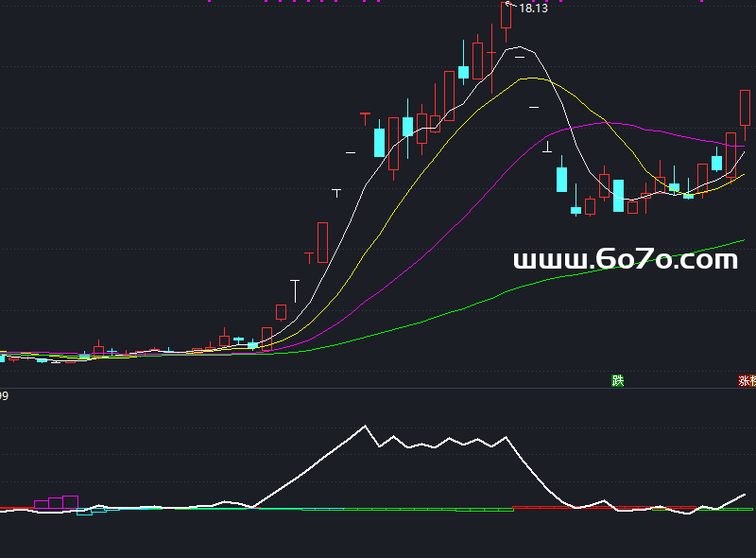Select the rightmost red candlestick
The image size is (756, 558).
click(x=745, y=108)
